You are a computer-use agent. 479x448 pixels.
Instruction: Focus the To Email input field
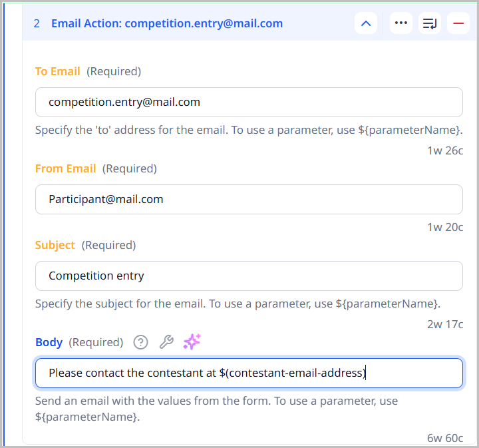[x=249, y=103]
